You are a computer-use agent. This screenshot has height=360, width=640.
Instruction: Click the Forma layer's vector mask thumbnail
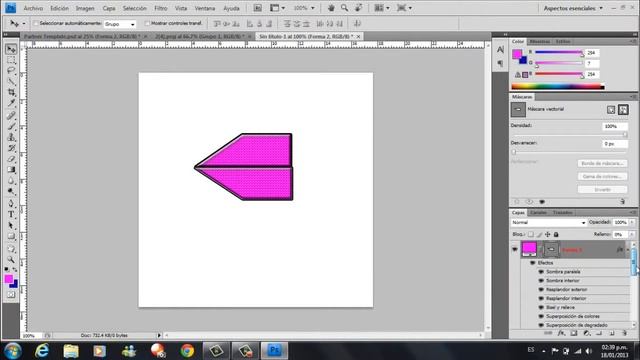tap(551, 249)
